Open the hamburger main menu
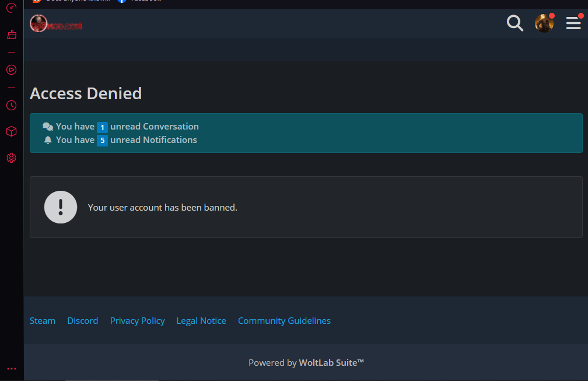Viewport: 588px width, 381px height. click(573, 23)
